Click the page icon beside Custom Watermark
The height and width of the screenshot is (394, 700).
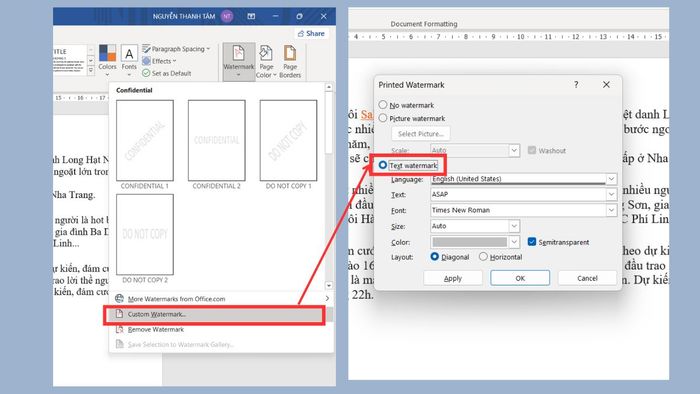click(x=119, y=314)
